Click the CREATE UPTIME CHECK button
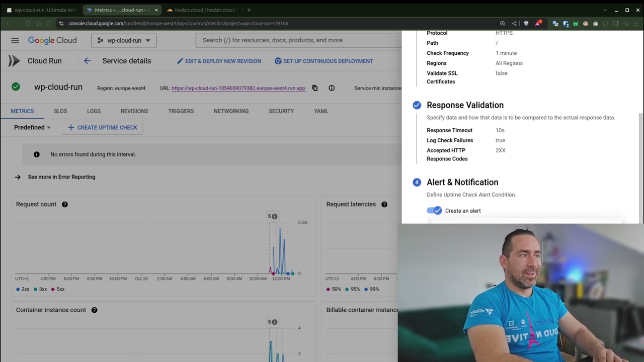The image size is (644, 362). click(x=102, y=128)
